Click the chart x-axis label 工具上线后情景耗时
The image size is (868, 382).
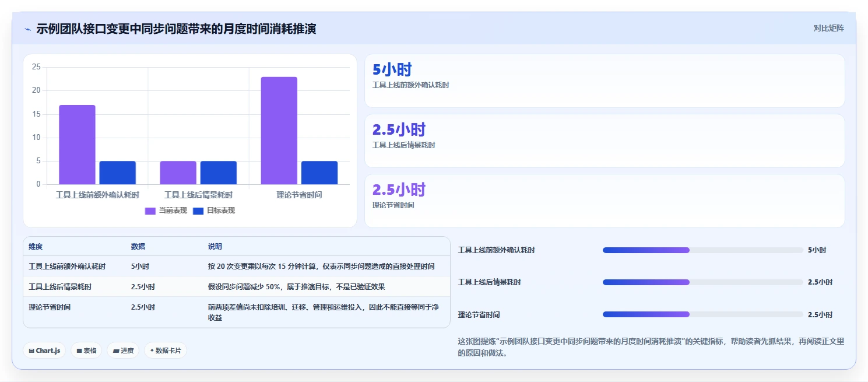(198, 195)
